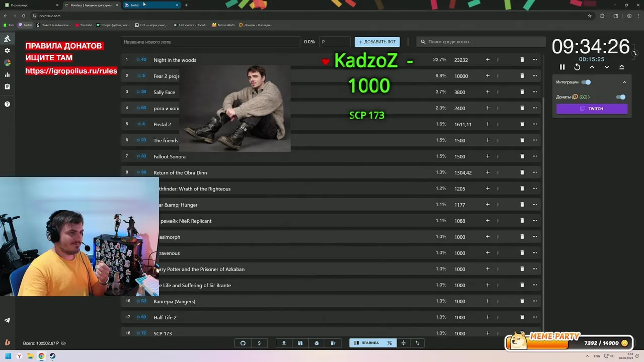Open more options for Half-Life 2 lot

(x=534, y=317)
